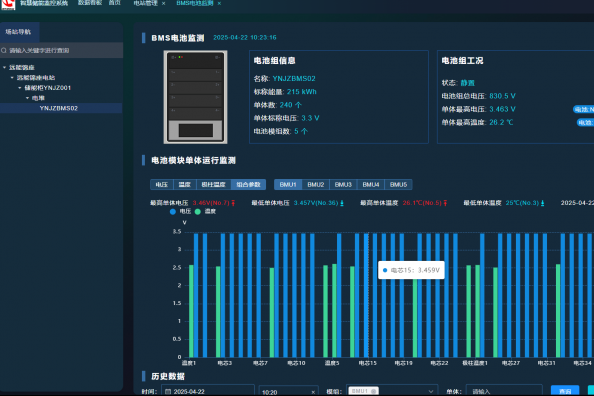Screen dimensions: 594x396
Task: Click the sidebar keyword search field
Action: 61,50
